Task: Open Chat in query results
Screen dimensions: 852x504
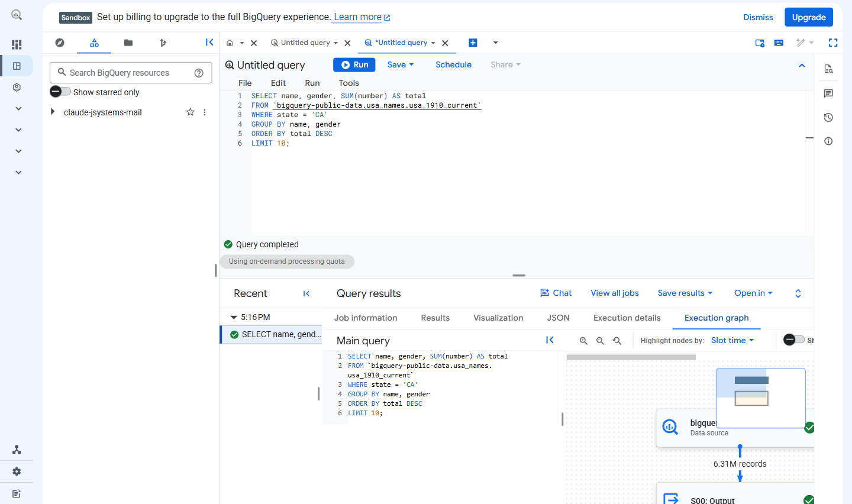Action: coord(556,293)
